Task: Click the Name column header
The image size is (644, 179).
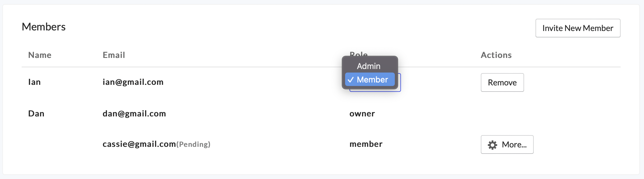Action: point(40,55)
